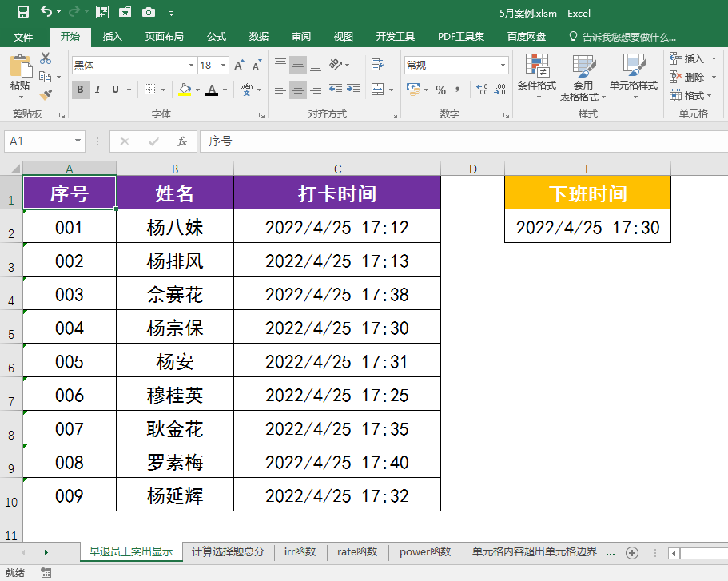Toggle Bold formatting
The width and height of the screenshot is (728, 581).
click(81, 90)
